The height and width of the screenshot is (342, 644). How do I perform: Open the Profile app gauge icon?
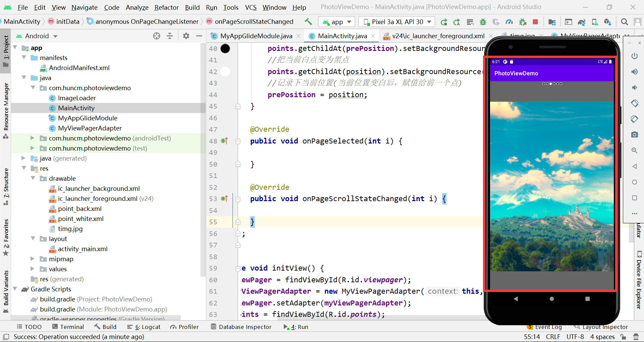pyautogui.click(x=509, y=22)
